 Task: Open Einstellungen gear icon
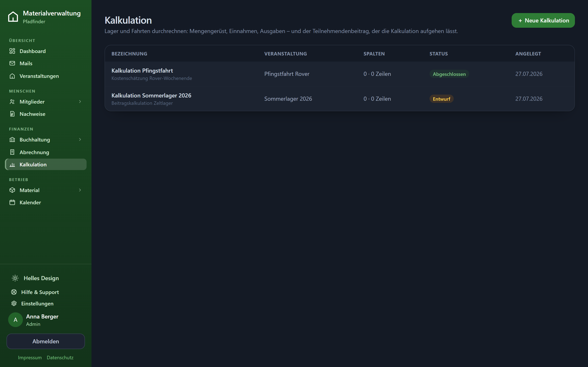[14, 303]
